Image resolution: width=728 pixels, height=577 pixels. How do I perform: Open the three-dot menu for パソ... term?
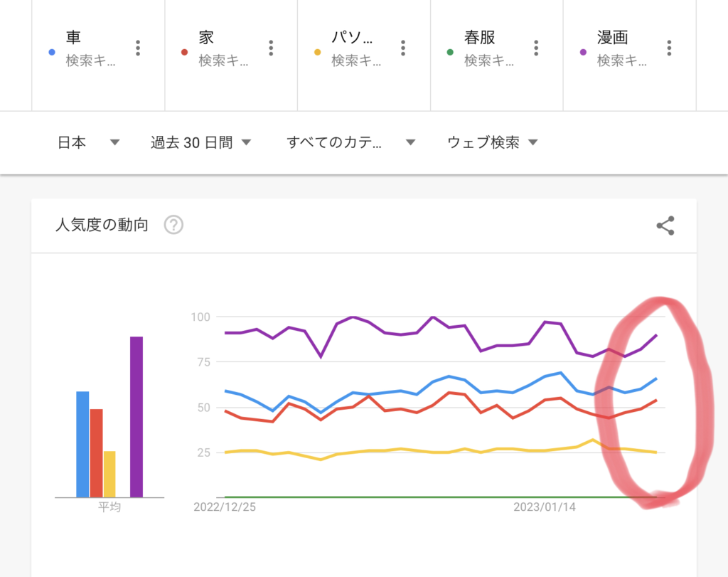pyautogui.click(x=403, y=48)
